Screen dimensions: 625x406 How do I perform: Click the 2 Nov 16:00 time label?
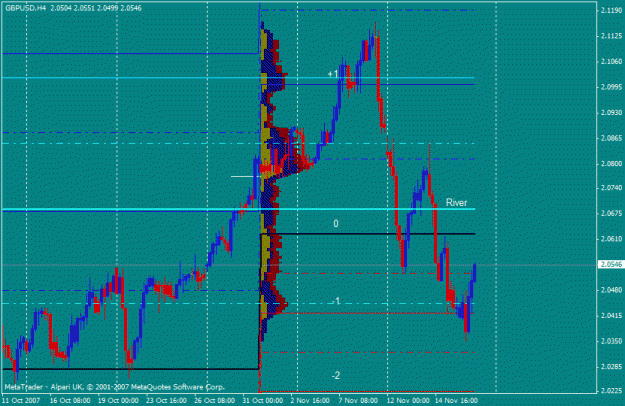click(310, 400)
